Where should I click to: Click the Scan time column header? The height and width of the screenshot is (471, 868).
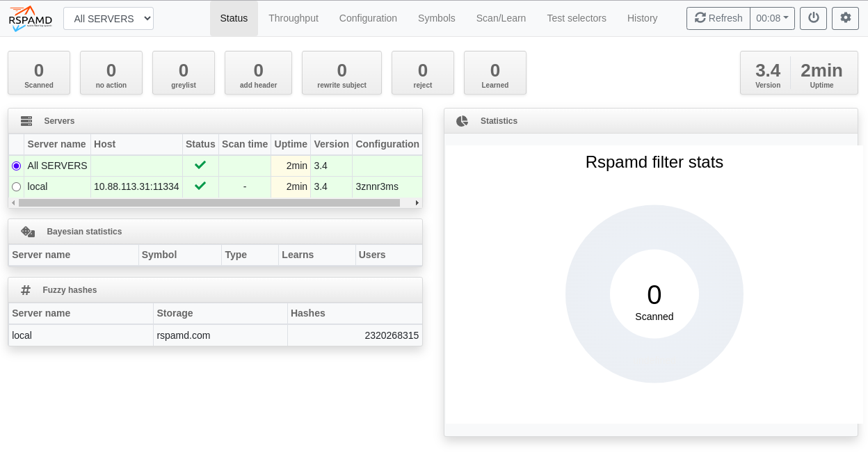point(244,144)
